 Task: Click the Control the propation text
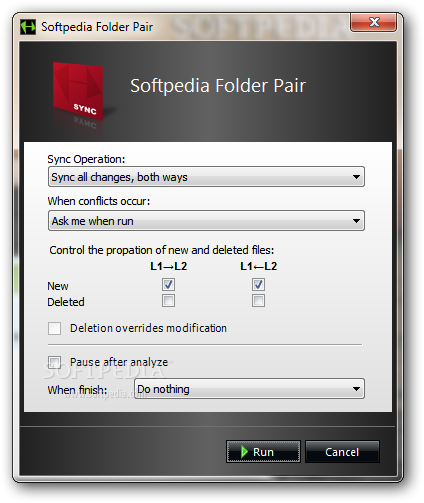[x=162, y=250]
